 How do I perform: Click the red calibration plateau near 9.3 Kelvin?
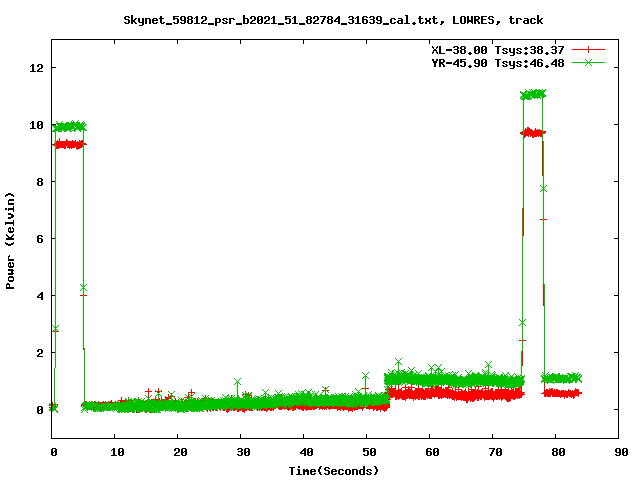tap(70, 144)
